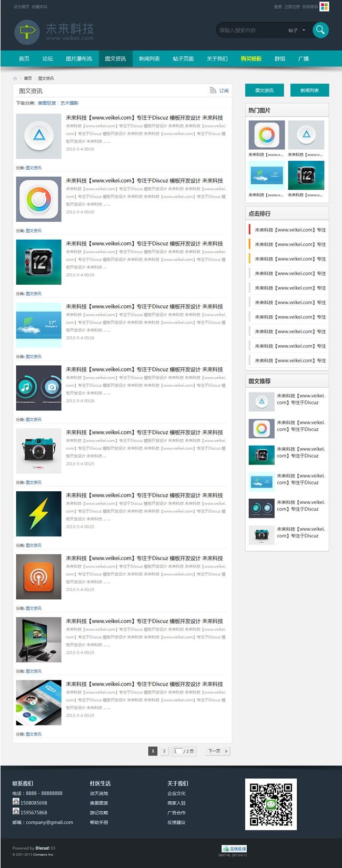Screen dimensions: 342x868
Task: Open the desktop computer article thumbnail
Action: point(39,639)
